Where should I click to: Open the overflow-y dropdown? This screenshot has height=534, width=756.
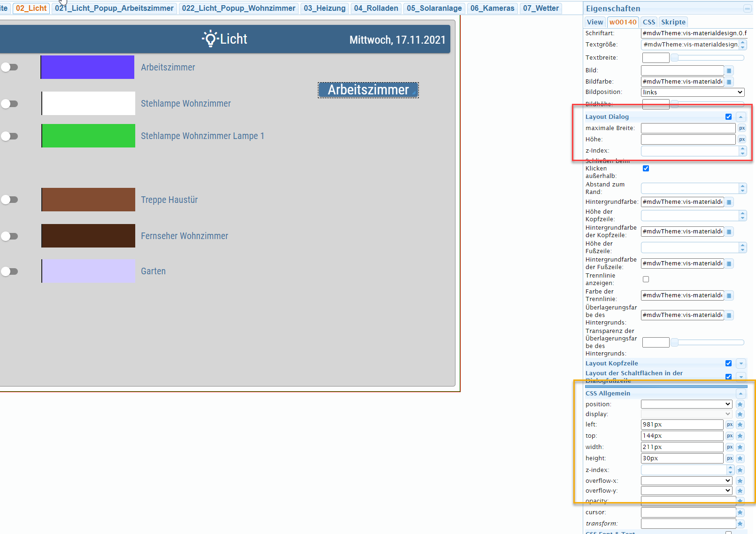(x=687, y=491)
